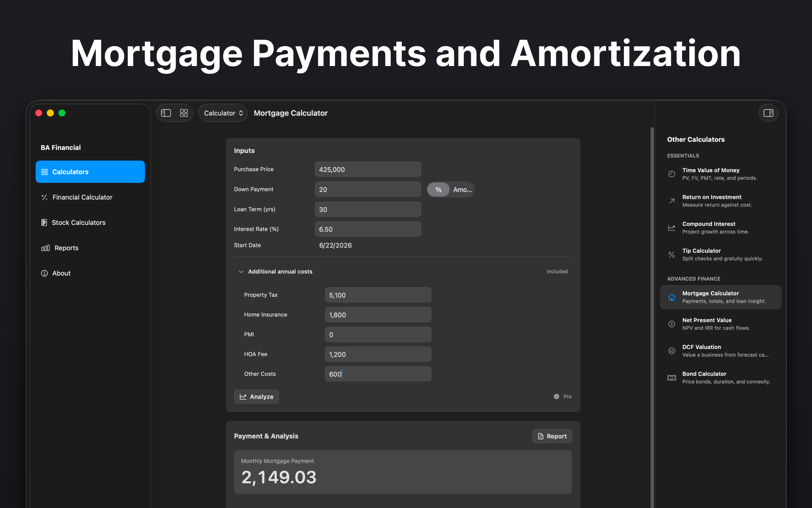Image resolution: width=812 pixels, height=508 pixels.
Task: Click the Included label
Action: 557,271
